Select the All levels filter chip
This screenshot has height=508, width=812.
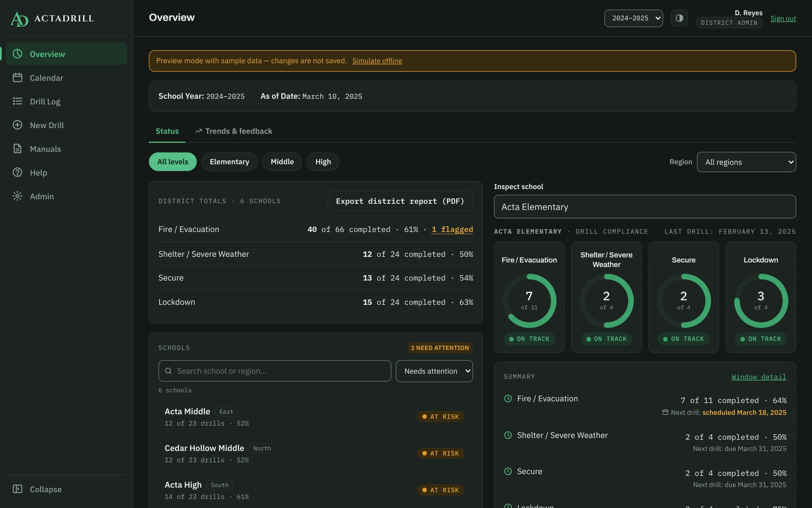click(173, 162)
